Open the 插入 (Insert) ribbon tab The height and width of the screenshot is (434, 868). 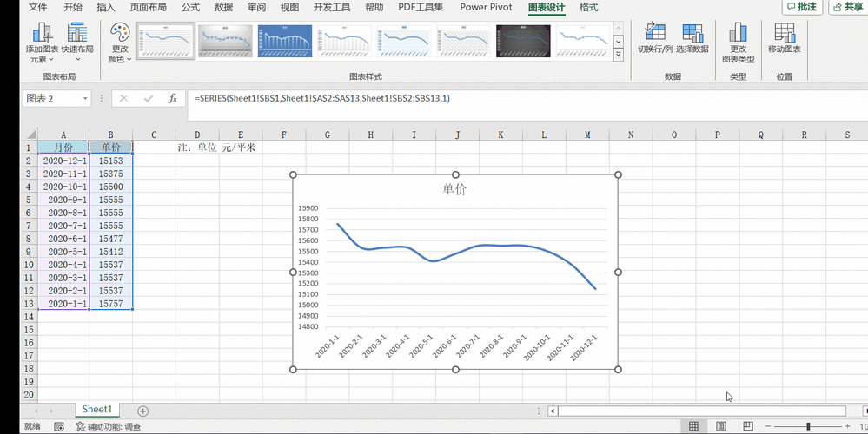106,8
